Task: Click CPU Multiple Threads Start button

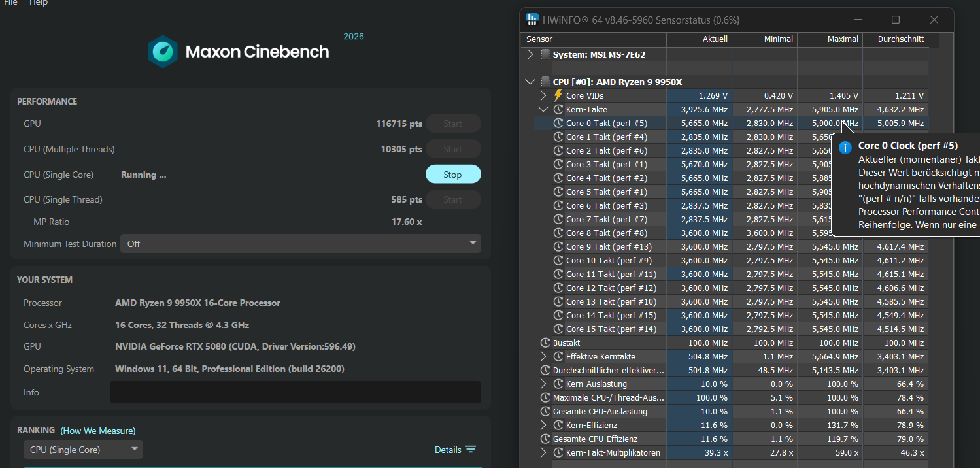Action: coord(453,149)
